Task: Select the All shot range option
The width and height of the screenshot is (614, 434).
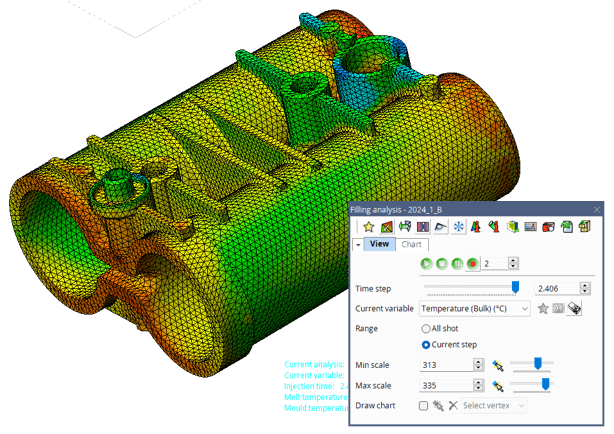Action: (x=426, y=328)
